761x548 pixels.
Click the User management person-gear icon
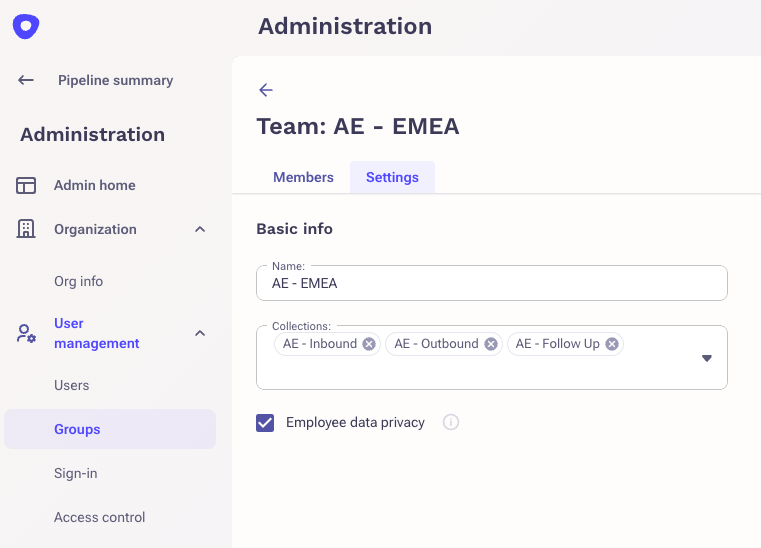[x=26, y=333]
